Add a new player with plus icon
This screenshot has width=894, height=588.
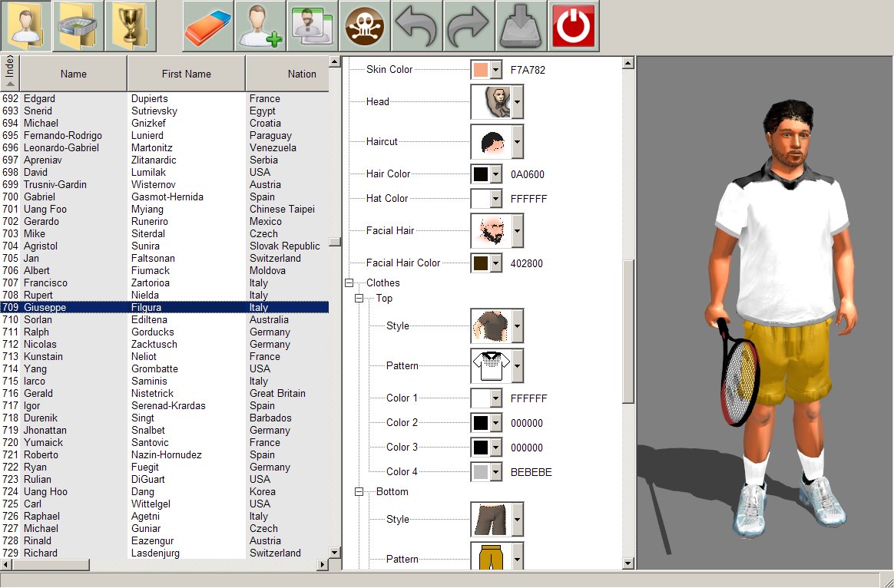[260, 26]
